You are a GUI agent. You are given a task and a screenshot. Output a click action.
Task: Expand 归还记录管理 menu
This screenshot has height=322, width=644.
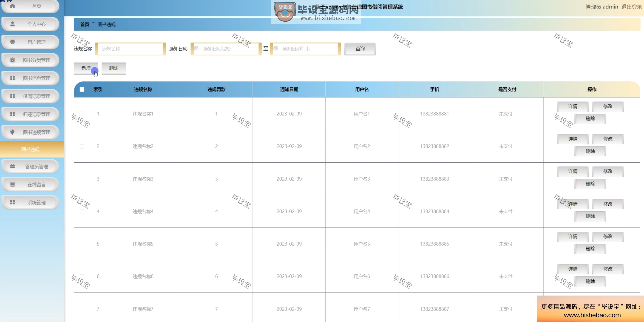(x=30, y=114)
